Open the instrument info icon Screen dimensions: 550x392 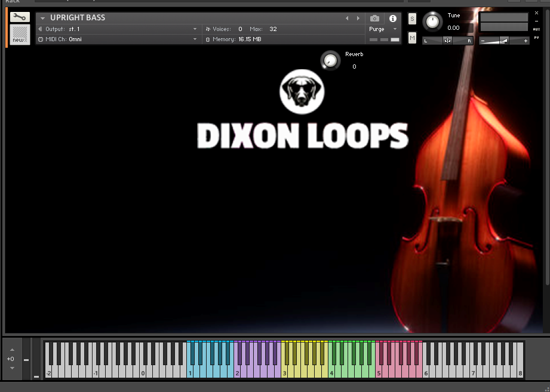392,18
